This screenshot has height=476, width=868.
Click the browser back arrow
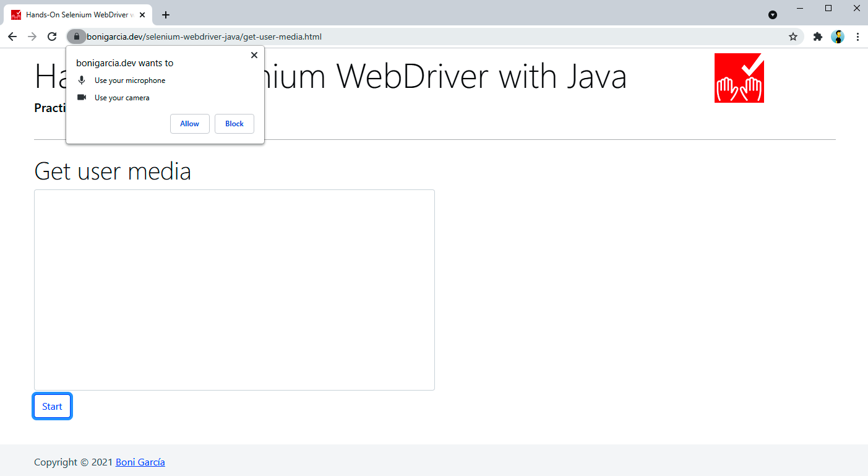point(12,37)
